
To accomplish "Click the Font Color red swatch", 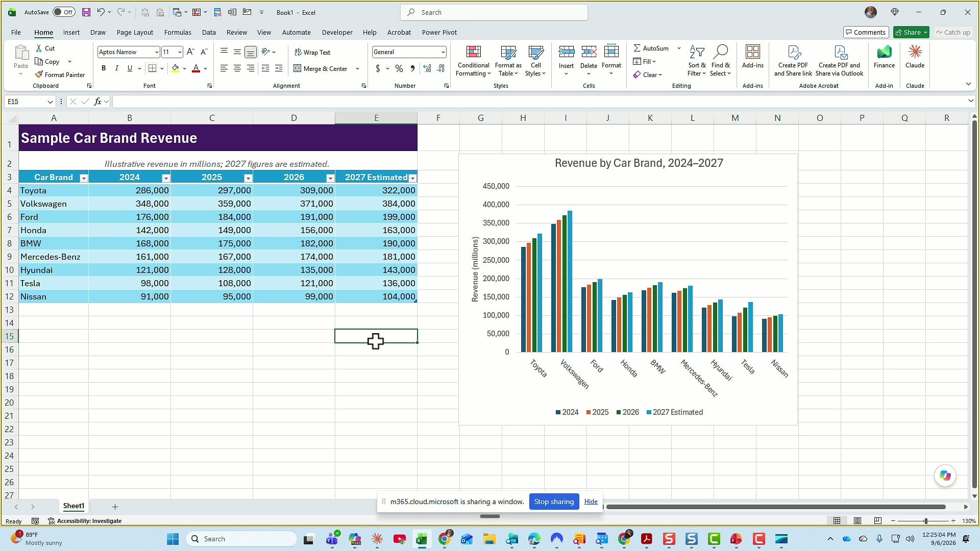I will 196,68.
